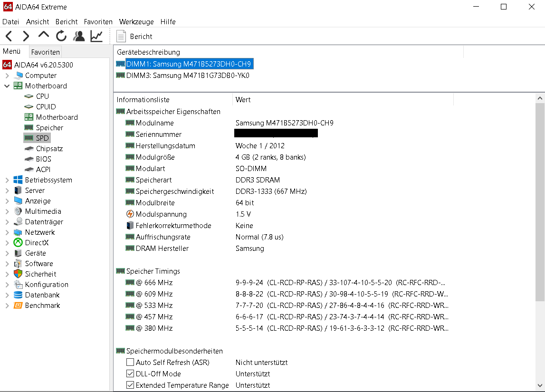Select DIMM1: Samsung M471B5273DH0-CH9 device

pos(185,64)
